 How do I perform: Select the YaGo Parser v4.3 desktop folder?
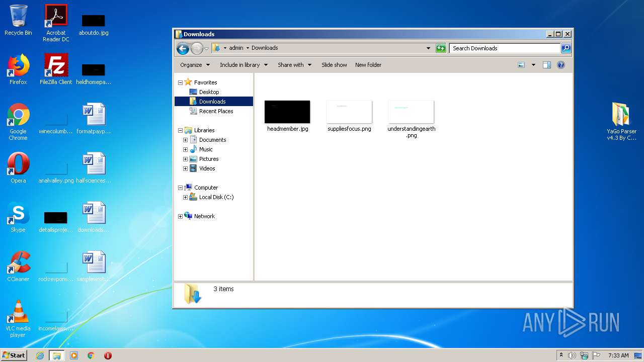(621, 122)
